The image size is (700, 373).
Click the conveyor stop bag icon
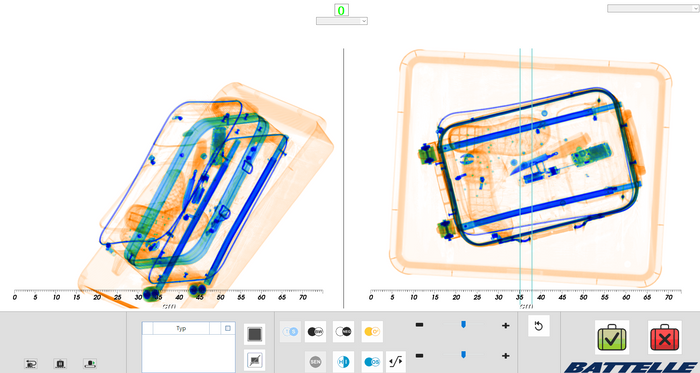click(60, 363)
